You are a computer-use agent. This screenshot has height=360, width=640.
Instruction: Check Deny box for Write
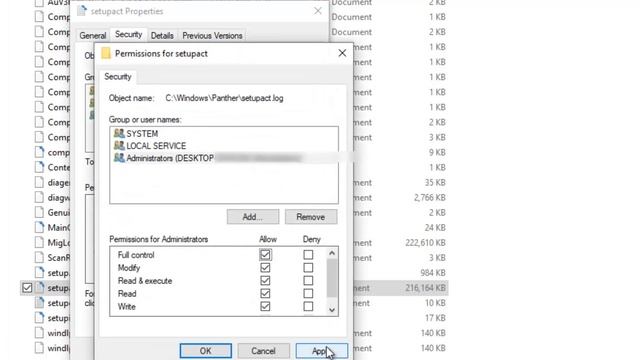coord(308,307)
